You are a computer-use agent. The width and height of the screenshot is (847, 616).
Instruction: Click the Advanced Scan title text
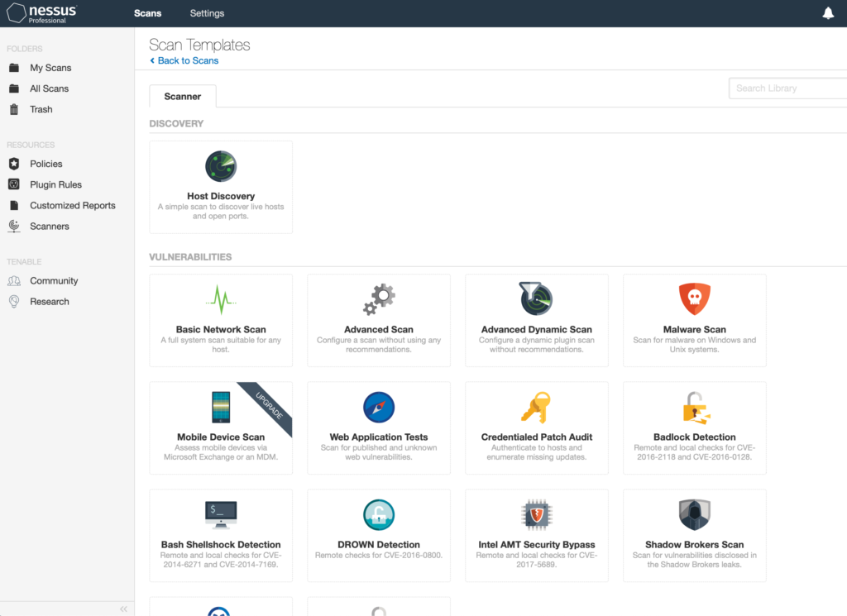(379, 329)
